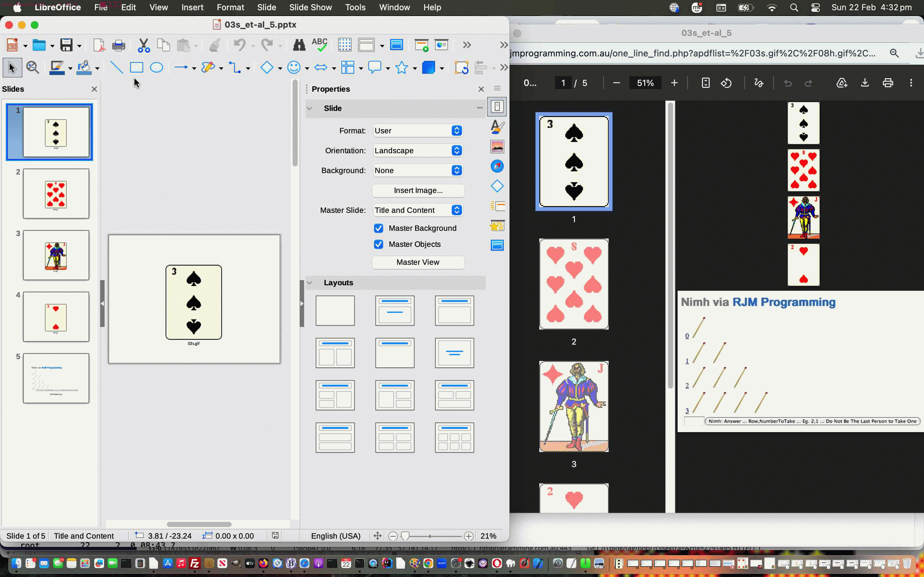Select the Ellipse drawing tool
The image size is (924, 577).
click(157, 68)
